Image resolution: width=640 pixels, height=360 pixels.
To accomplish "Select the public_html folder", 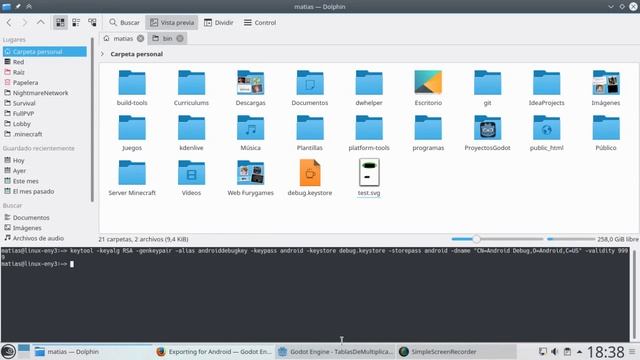I will (547, 133).
